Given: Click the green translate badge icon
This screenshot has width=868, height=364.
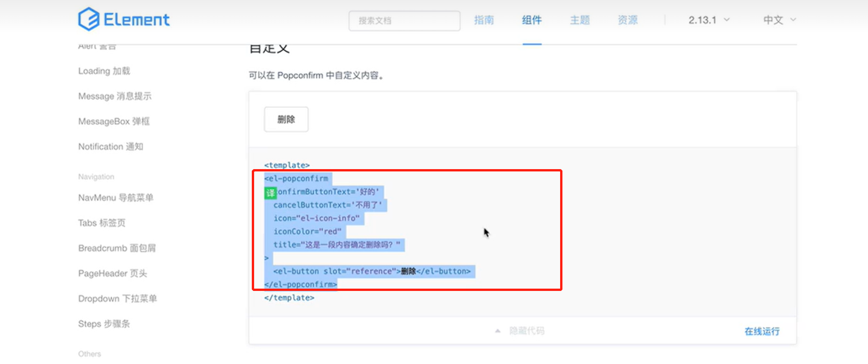Looking at the screenshot, I should (270, 193).
